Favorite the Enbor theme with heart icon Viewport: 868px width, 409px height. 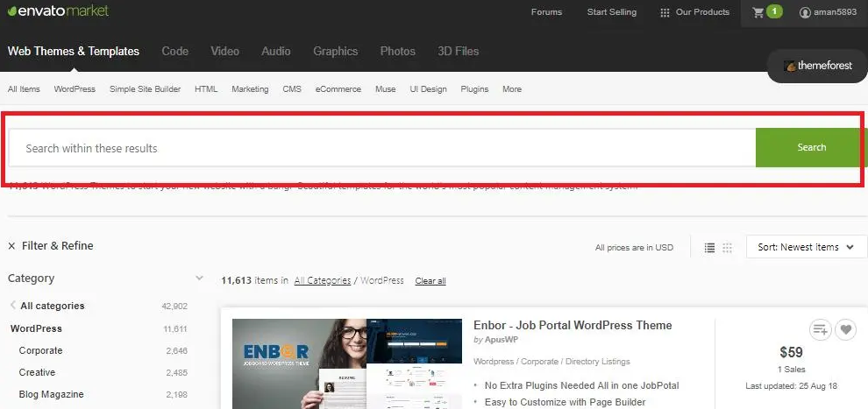point(846,330)
